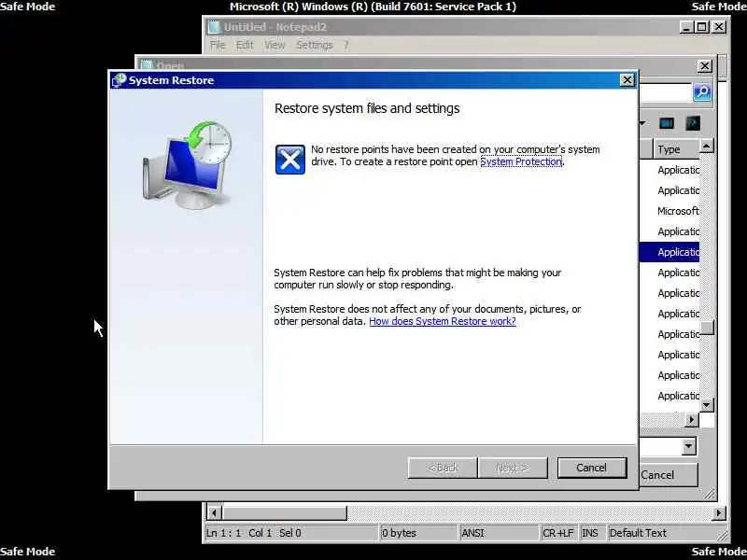Click the Type column header
Image resolution: width=747 pixels, height=560 pixels.
coord(676,149)
